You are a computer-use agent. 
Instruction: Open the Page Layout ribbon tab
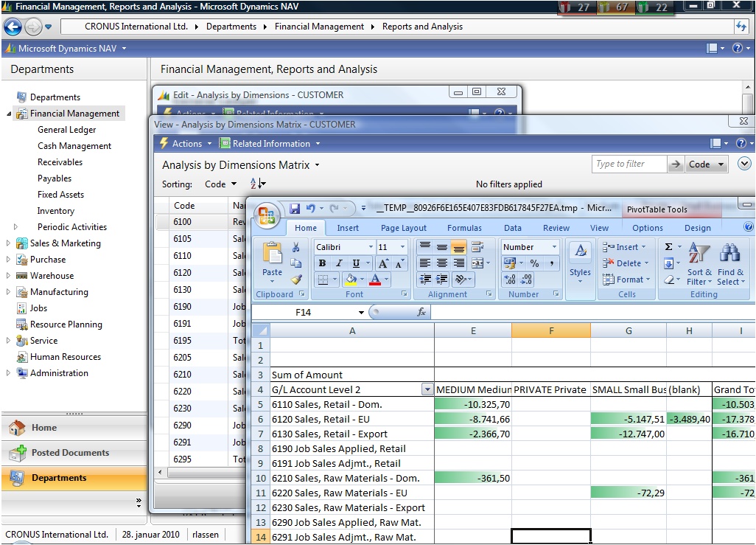(404, 228)
